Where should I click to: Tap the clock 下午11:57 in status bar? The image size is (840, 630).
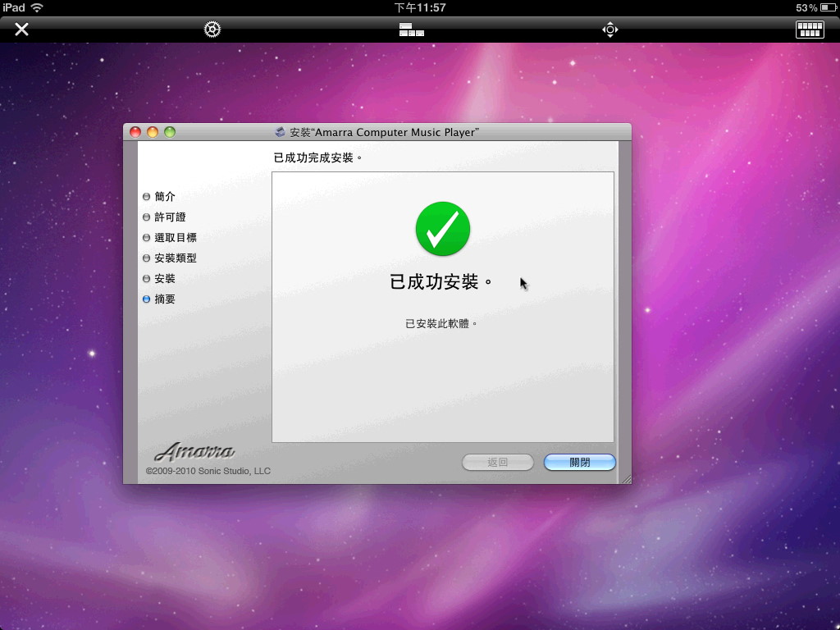[420, 7]
